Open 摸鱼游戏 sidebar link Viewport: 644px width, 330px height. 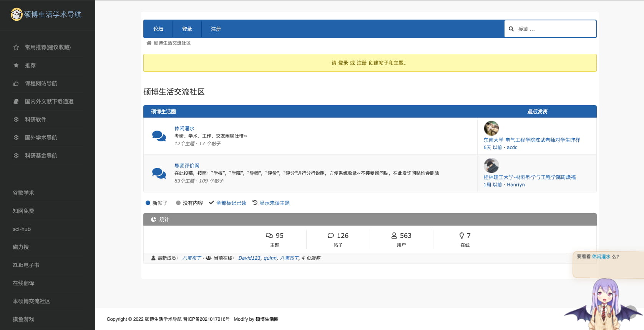[x=23, y=319]
